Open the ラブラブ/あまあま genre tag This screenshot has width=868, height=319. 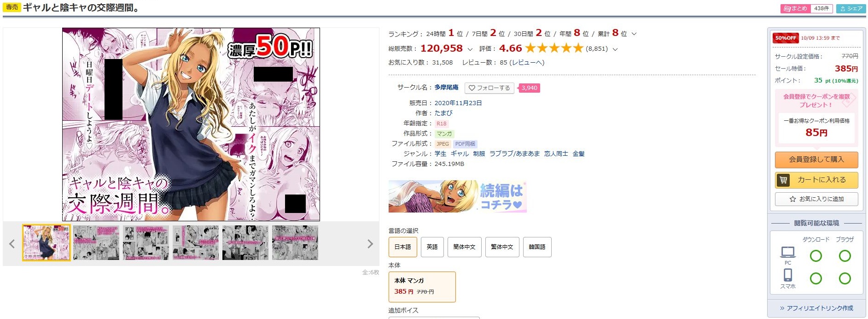[x=514, y=154]
